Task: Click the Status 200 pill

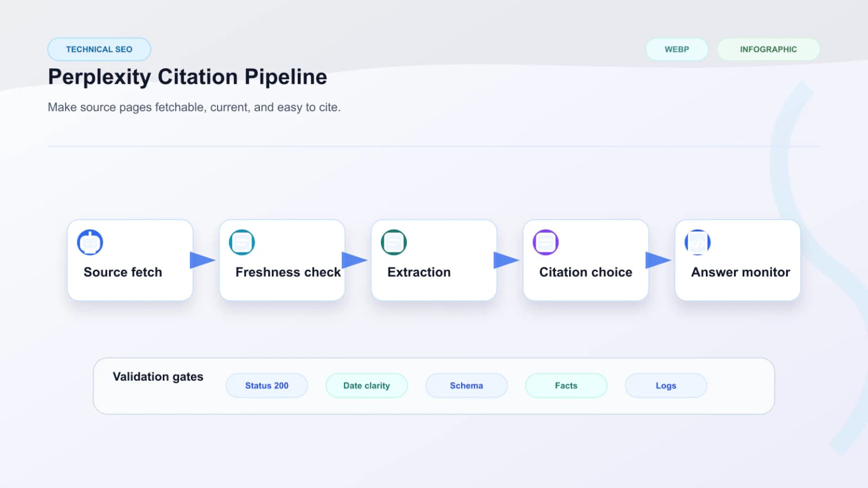Action: (267, 386)
